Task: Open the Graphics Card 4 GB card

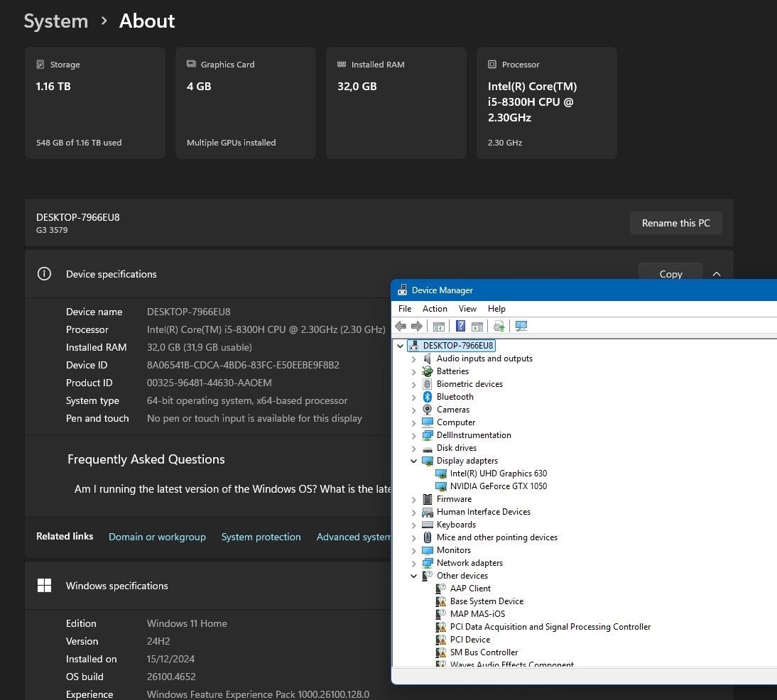Action: pyautogui.click(x=246, y=103)
